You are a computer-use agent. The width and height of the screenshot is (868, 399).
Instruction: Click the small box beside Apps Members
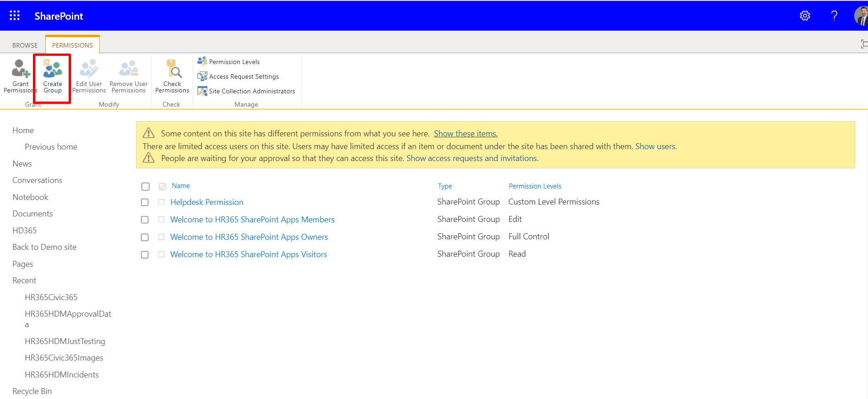(x=162, y=220)
